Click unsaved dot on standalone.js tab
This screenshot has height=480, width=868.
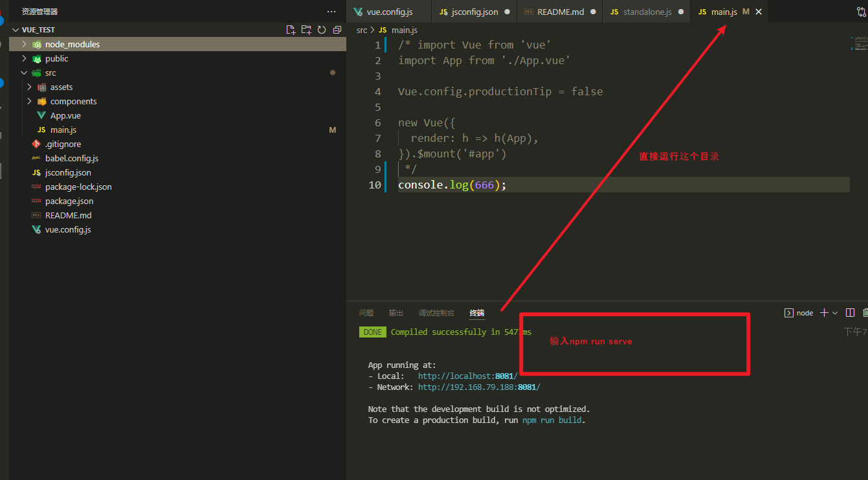click(681, 12)
